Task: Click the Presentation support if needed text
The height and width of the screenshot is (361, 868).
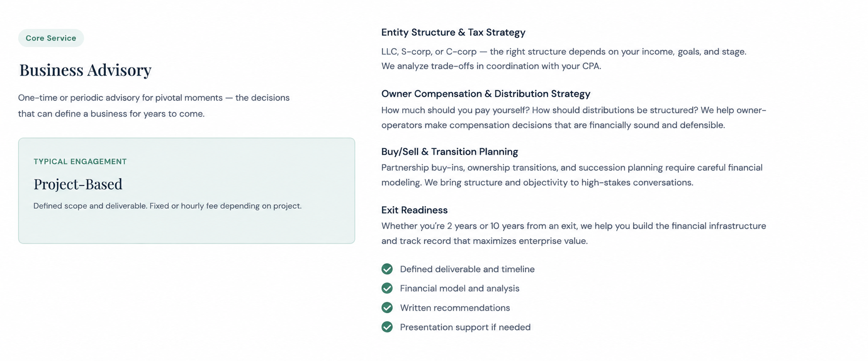Action: tap(465, 327)
